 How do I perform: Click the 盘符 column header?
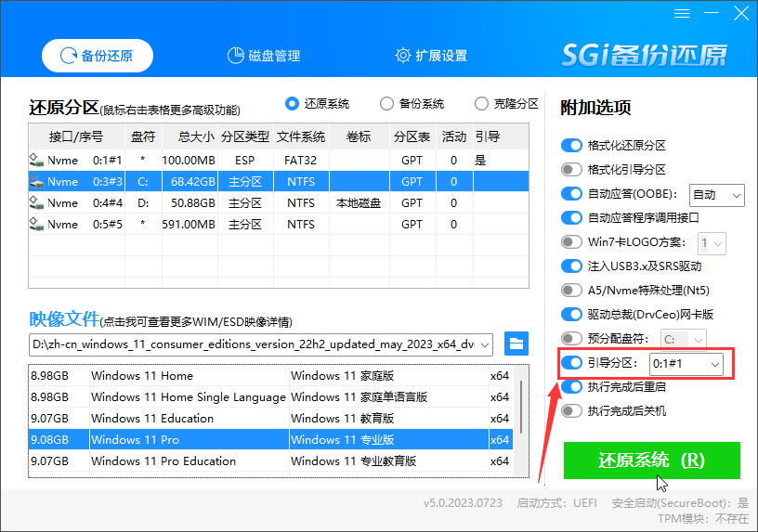coord(143,136)
